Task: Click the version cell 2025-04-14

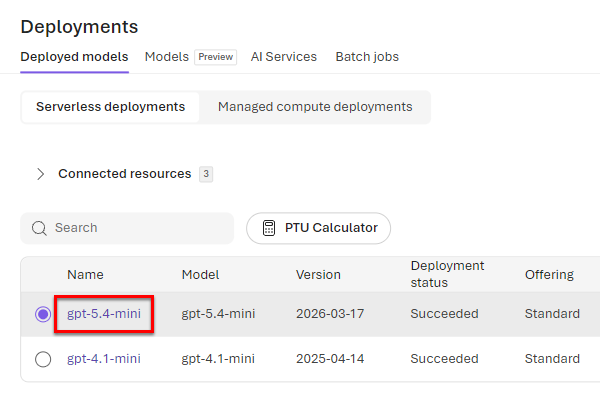Action: 330,359
